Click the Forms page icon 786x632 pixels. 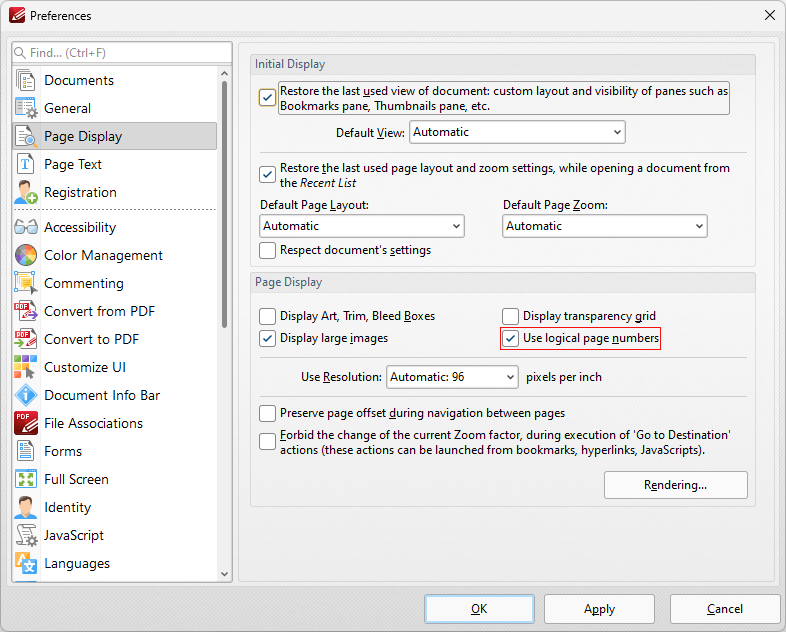click(26, 451)
